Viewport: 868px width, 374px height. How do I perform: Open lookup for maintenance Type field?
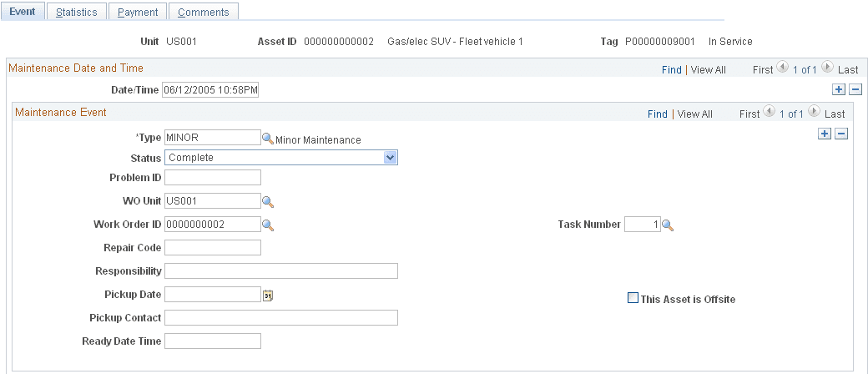tap(268, 139)
